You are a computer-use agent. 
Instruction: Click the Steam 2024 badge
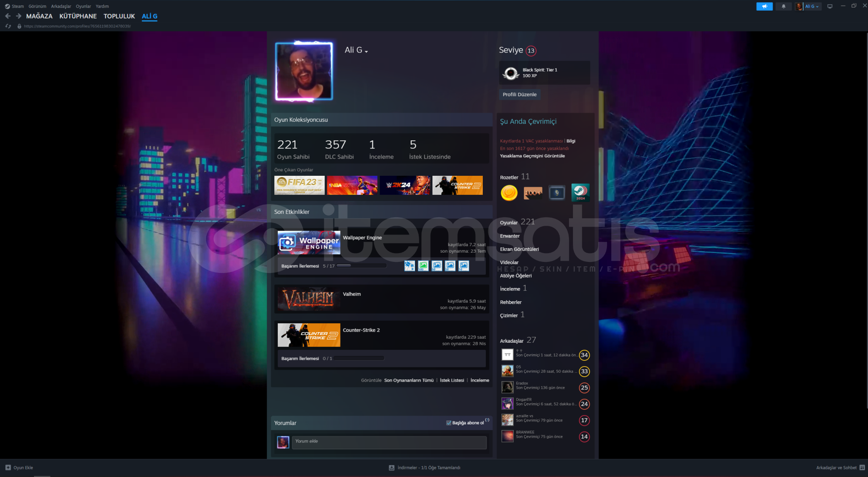[580, 193]
